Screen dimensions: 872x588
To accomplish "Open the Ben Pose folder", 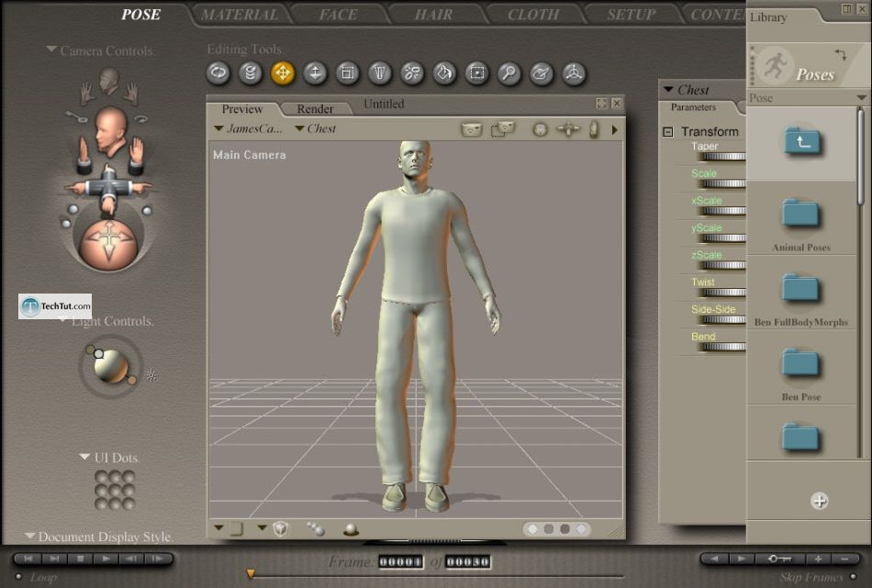I will coord(800,364).
